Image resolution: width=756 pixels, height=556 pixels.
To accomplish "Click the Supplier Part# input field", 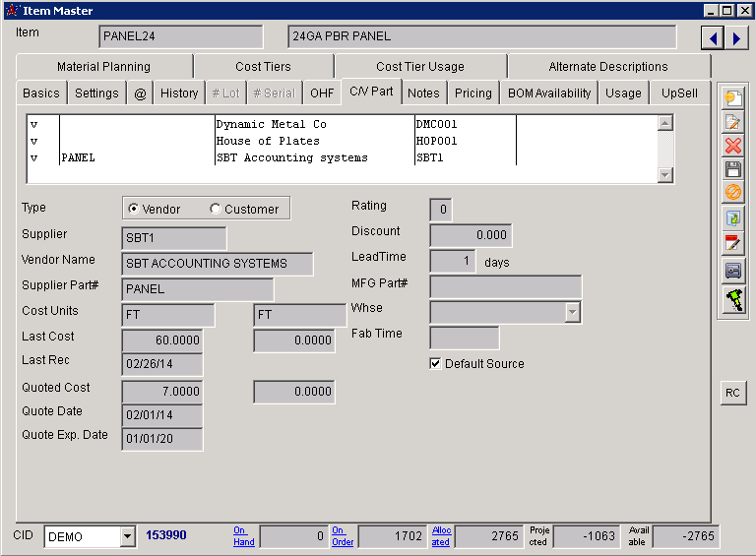I will [197, 289].
